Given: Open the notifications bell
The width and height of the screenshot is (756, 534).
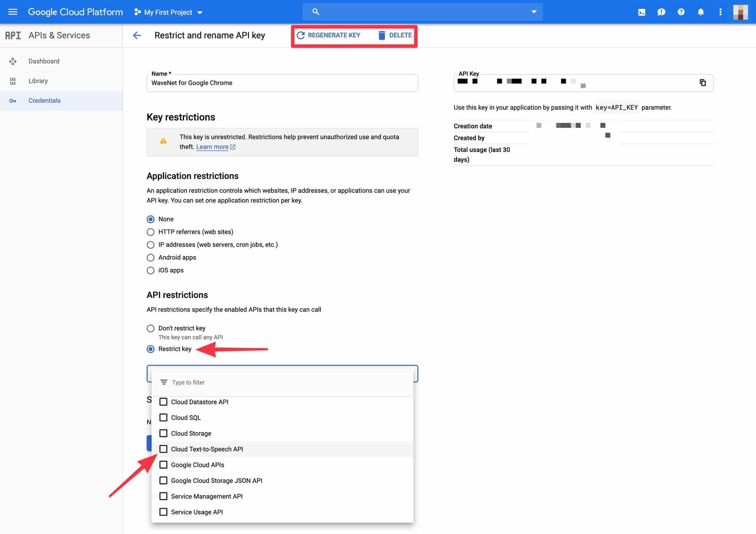Looking at the screenshot, I should [x=700, y=12].
